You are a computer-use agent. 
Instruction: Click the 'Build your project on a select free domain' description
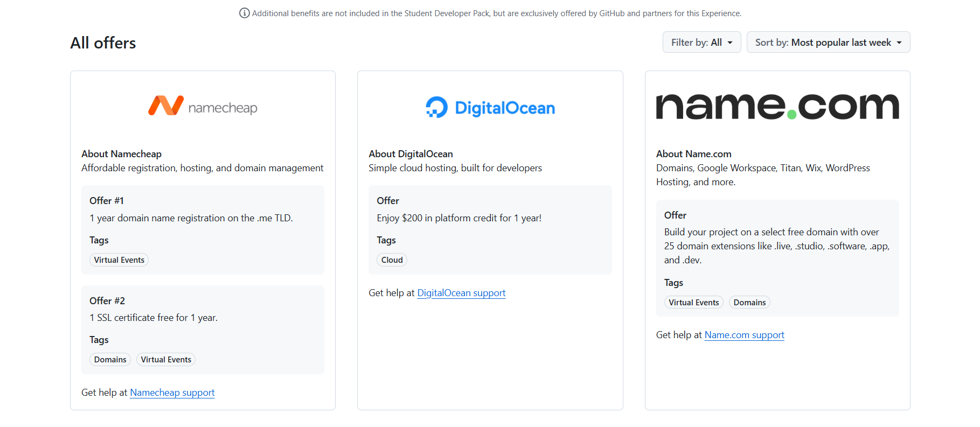777,246
